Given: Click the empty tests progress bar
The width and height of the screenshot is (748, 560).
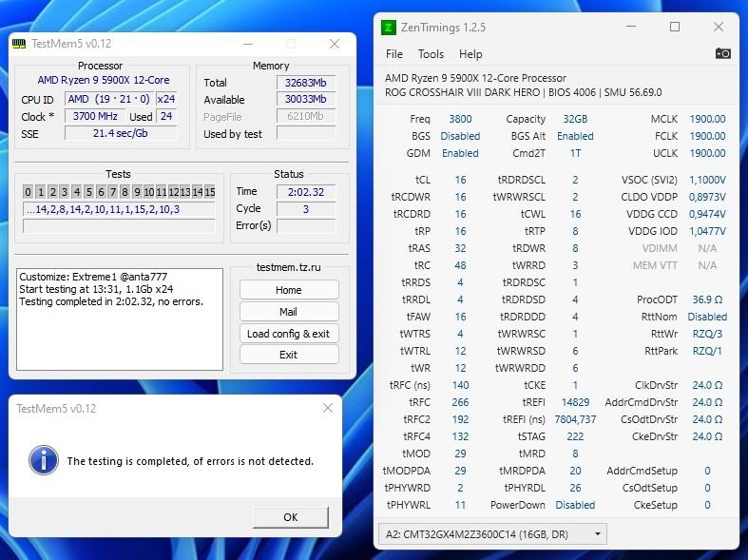Looking at the screenshot, I should click(x=119, y=225).
